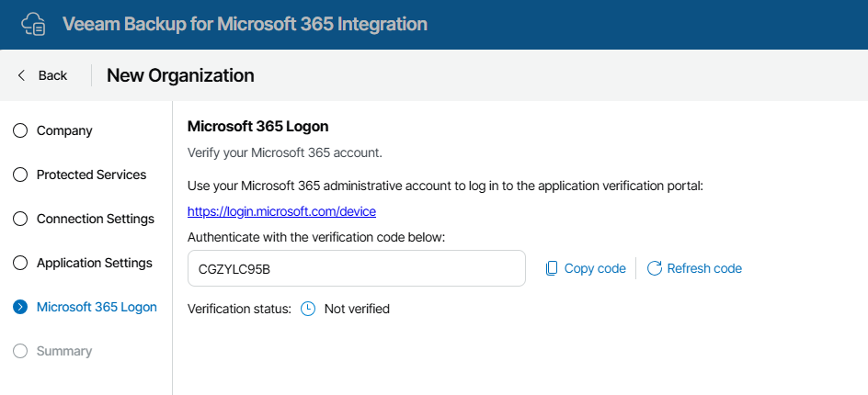Open the Protected Services step
The width and height of the screenshot is (868, 395).
[80, 175]
